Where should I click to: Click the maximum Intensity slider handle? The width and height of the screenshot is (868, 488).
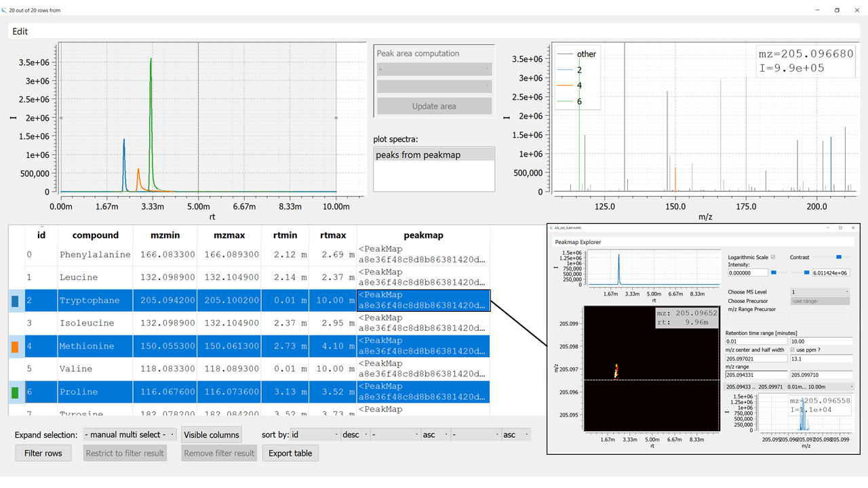[x=807, y=272]
